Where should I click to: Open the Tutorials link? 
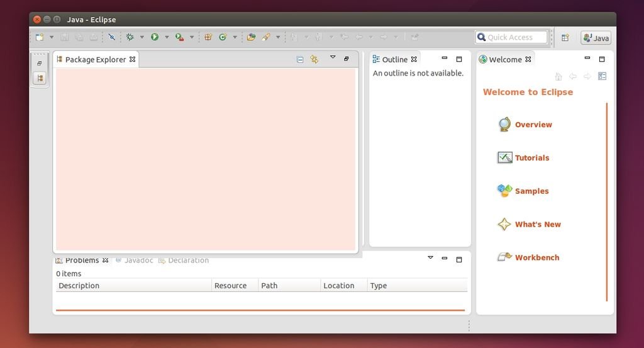(531, 158)
